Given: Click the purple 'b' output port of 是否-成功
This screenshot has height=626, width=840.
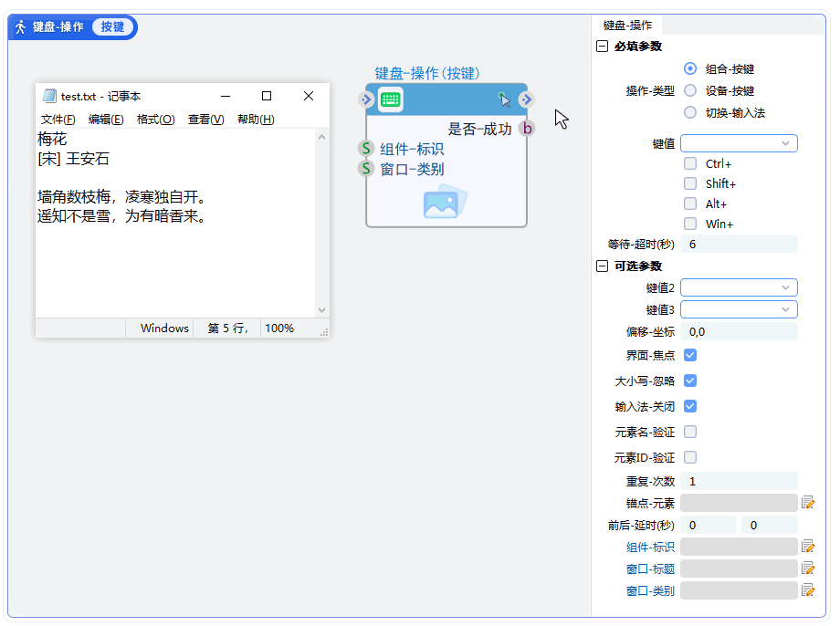Looking at the screenshot, I should click(x=528, y=129).
